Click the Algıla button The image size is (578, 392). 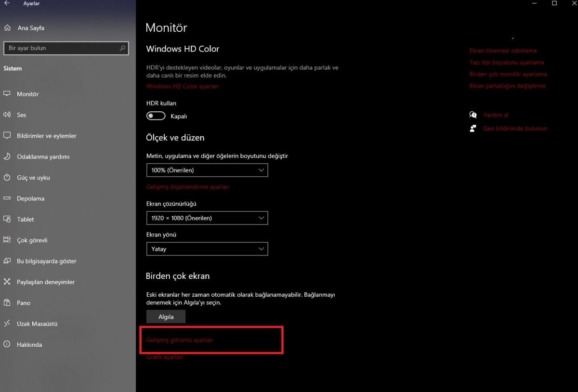pyautogui.click(x=166, y=316)
